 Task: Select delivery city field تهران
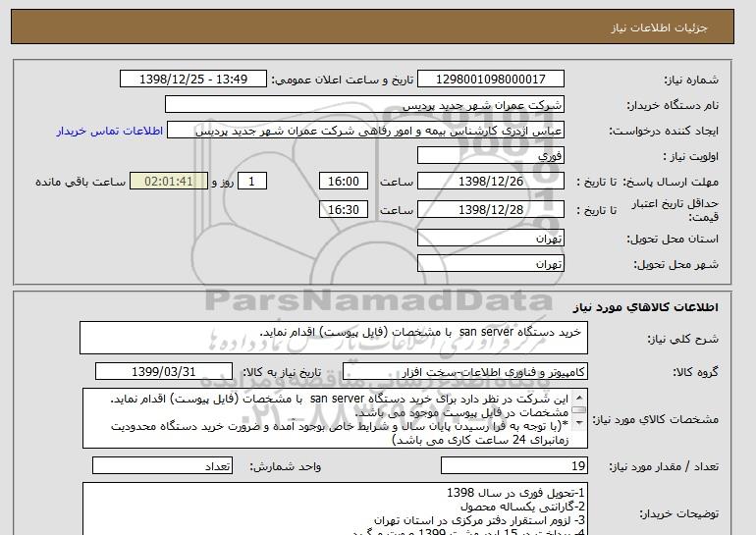point(490,264)
